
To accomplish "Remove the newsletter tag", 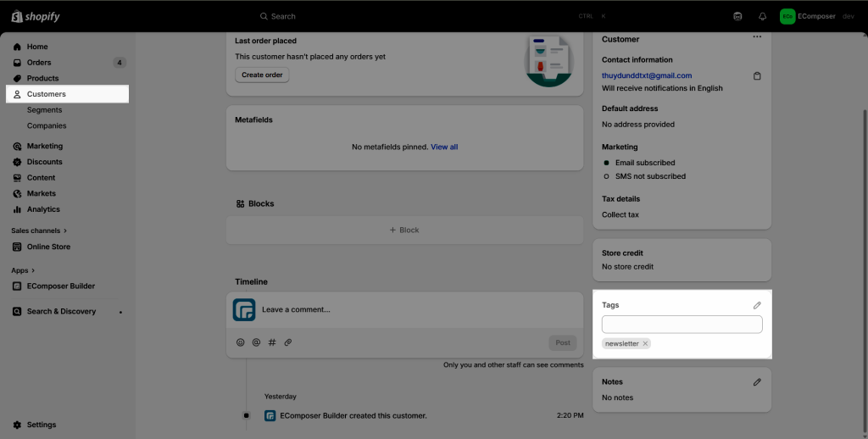I will (645, 343).
